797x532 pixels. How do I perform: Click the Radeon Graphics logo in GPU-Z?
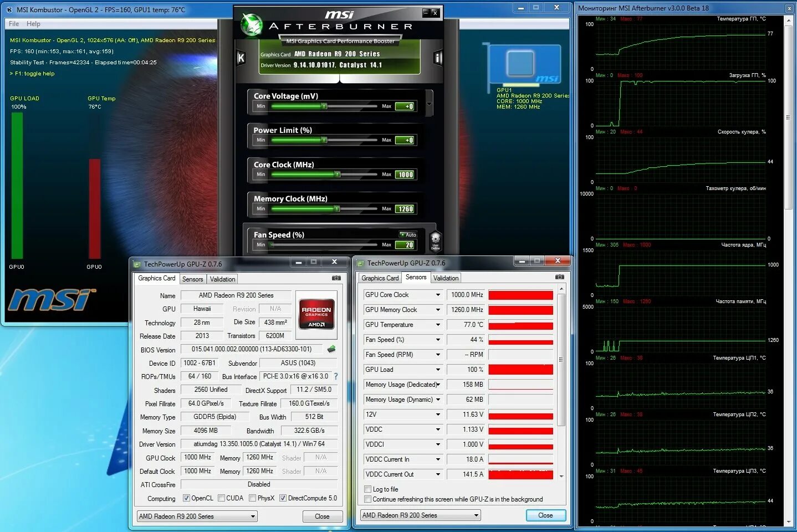tap(316, 315)
